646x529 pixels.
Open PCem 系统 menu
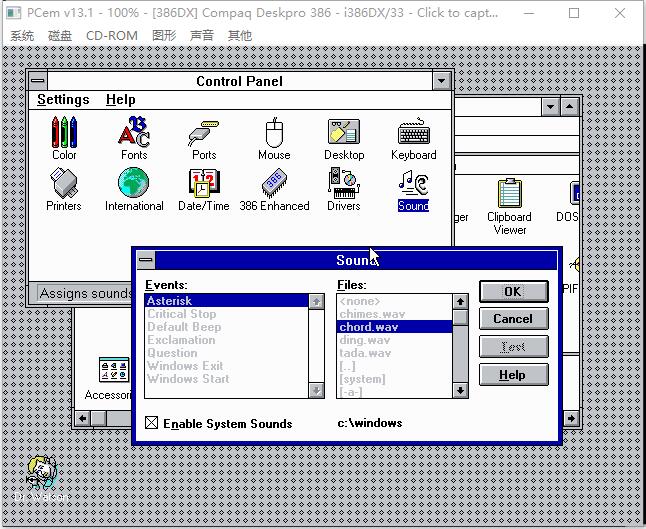coord(22,35)
